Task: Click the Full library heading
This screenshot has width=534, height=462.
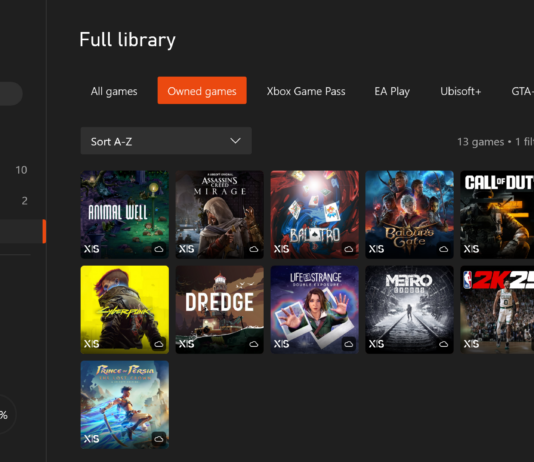Action: tap(127, 40)
